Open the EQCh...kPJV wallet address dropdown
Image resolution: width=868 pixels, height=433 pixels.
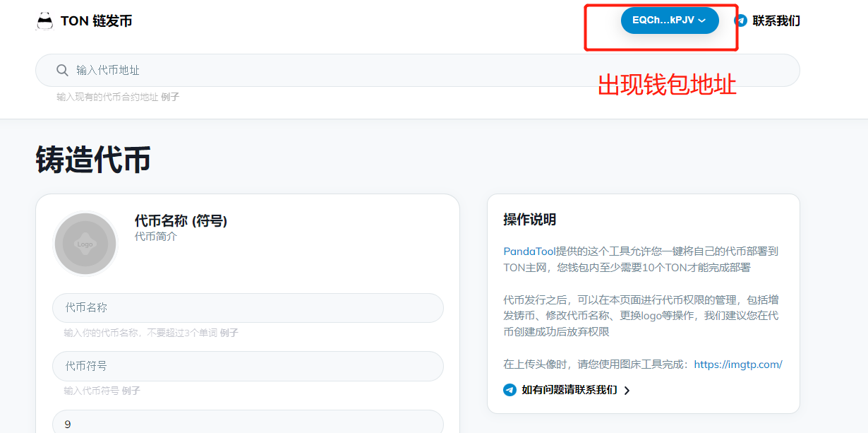point(663,20)
